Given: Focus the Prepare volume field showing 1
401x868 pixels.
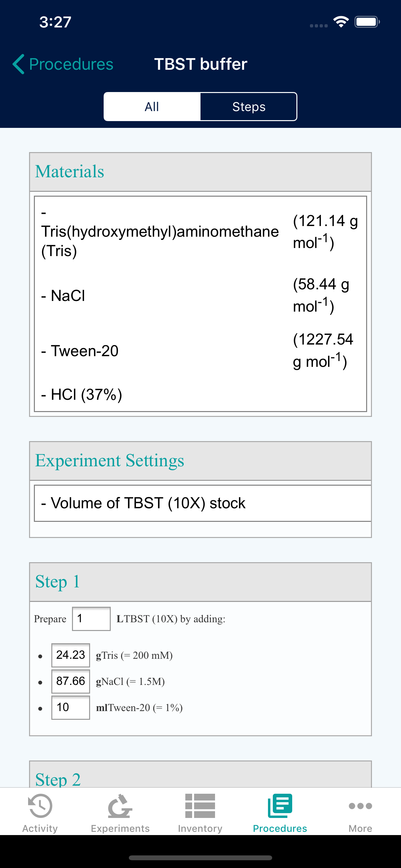Looking at the screenshot, I should [x=91, y=619].
